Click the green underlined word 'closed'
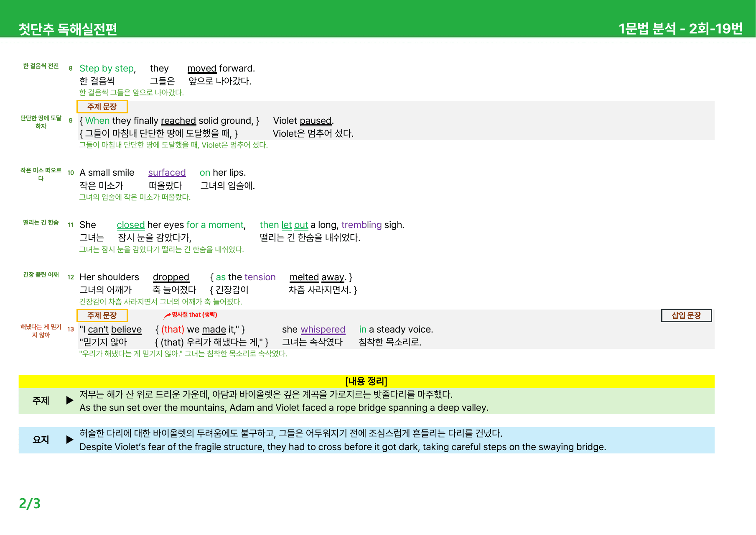This screenshot has height=535, width=756. [x=131, y=225]
